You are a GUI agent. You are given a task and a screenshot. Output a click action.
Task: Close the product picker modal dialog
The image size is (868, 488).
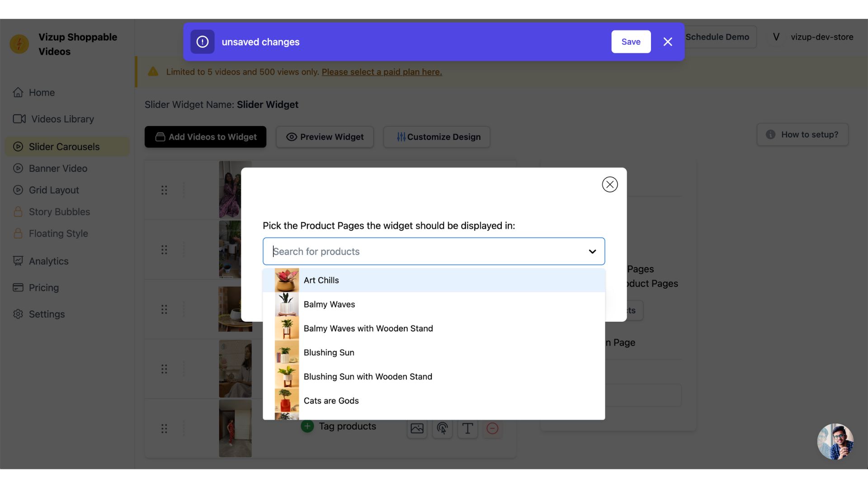click(610, 183)
